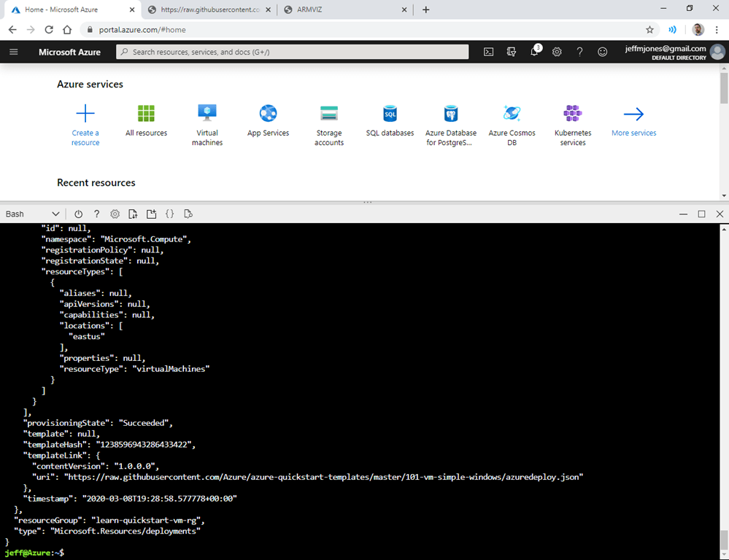729x560 pixels.
Task: Open the Help question mark in header
Action: [x=579, y=52]
